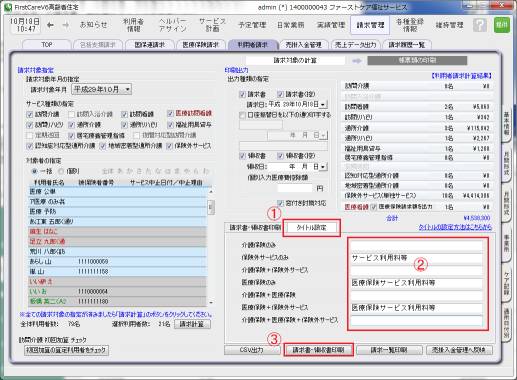The image size is (517, 380).
Task: Toggle the 訪問入浴介護 checkbox
Action: point(71,114)
